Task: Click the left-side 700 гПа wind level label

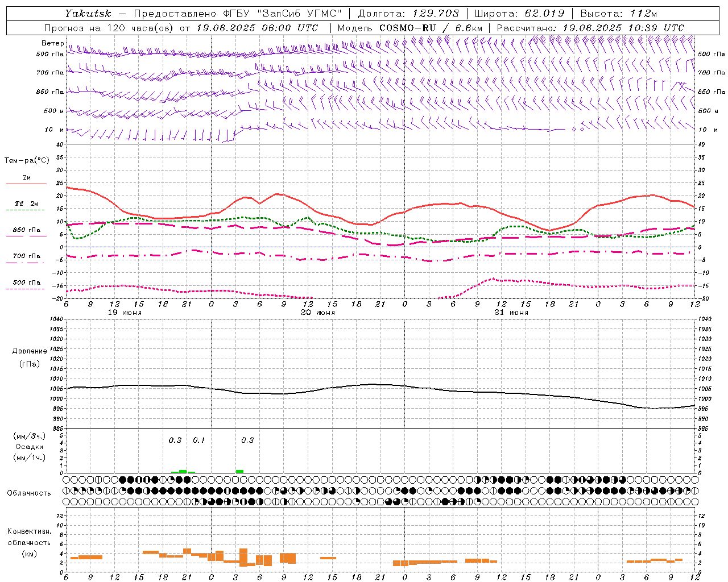Action: click(50, 73)
